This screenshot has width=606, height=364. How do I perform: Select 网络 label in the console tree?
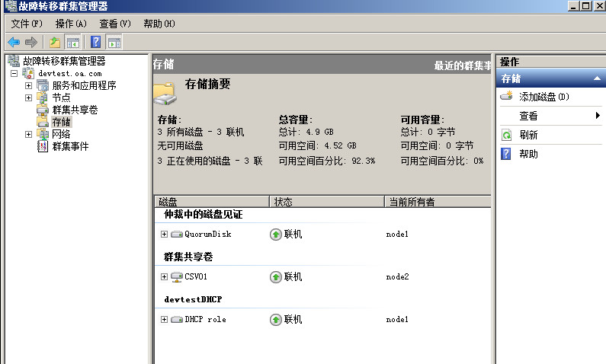[61, 134]
